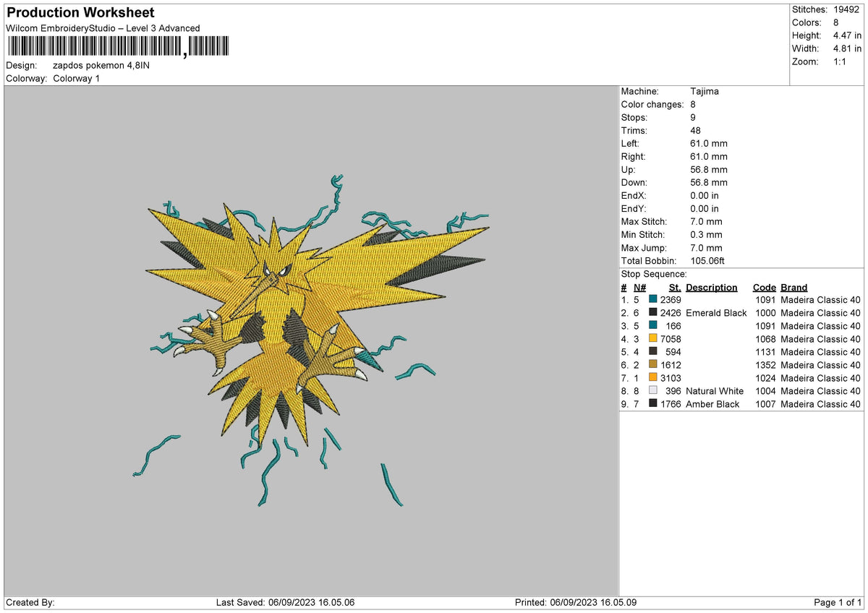Click the black swatch beside Emerald Black

(653, 313)
